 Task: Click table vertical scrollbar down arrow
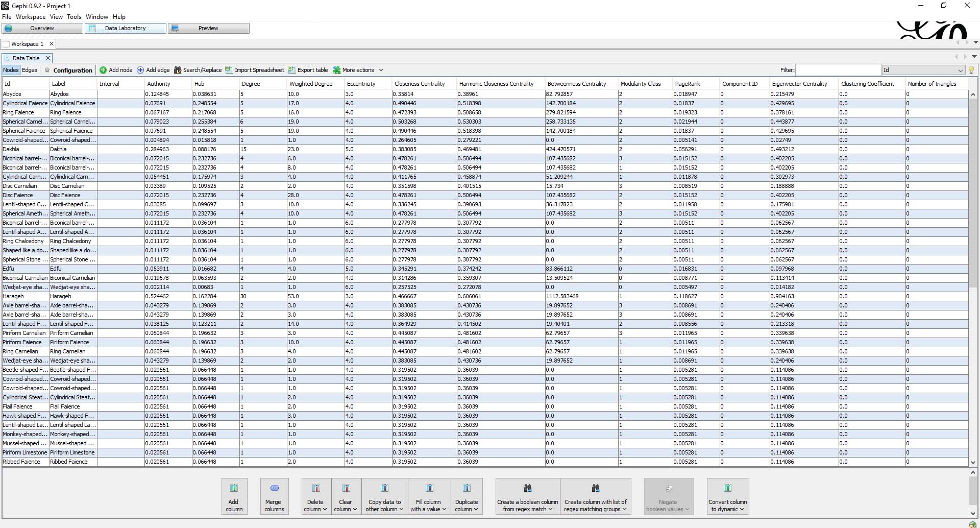click(x=973, y=462)
